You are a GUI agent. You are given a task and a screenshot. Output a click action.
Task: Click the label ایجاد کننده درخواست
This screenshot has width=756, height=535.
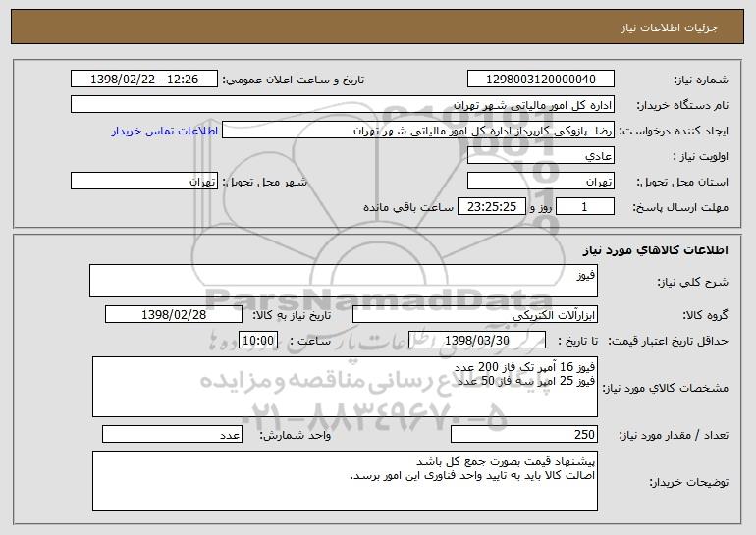674,131
